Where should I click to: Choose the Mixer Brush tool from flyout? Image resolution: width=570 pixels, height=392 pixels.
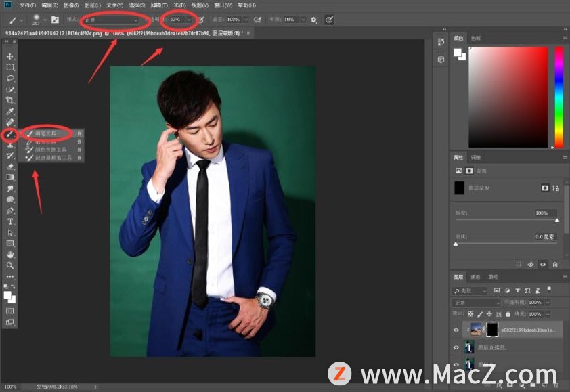point(53,158)
